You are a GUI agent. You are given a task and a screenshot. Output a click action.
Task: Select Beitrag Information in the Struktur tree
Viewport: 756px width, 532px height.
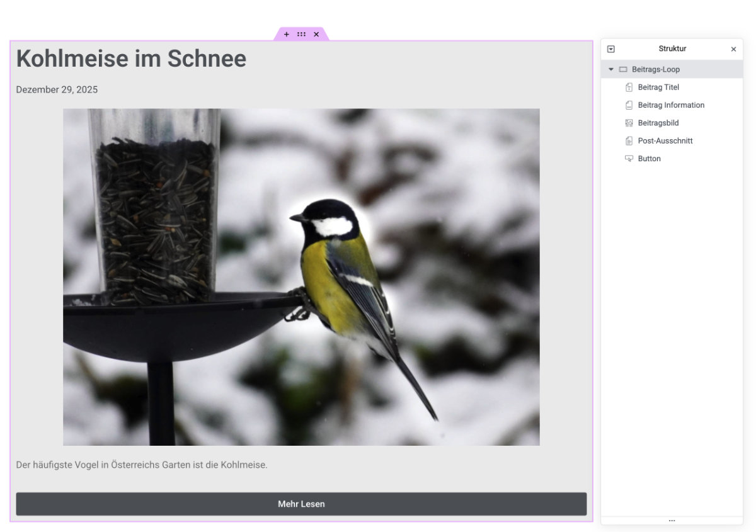[x=671, y=105]
